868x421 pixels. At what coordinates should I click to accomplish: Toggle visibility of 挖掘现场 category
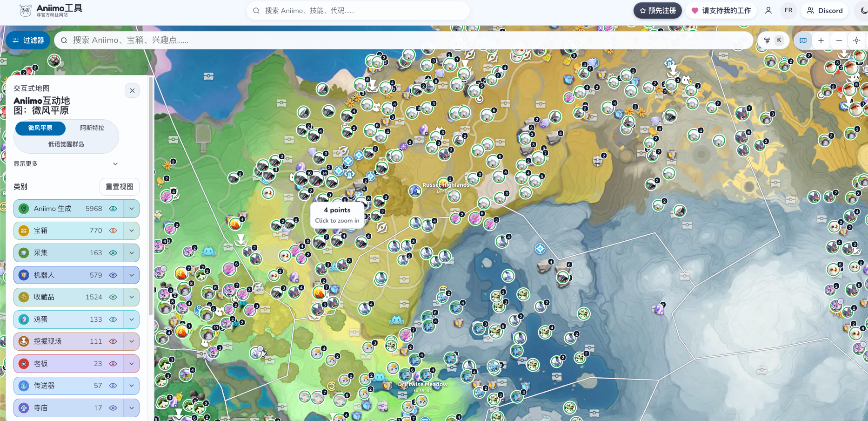click(113, 341)
